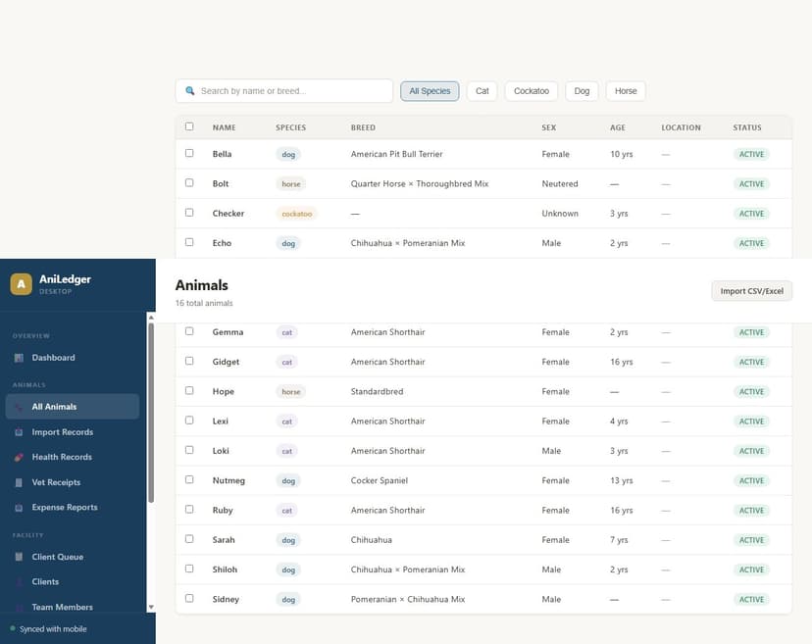Image resolution: width=812 pixels, height=644 pixels.
Task: Select the All Animals paw icon
Action: (x=17, y=406)
